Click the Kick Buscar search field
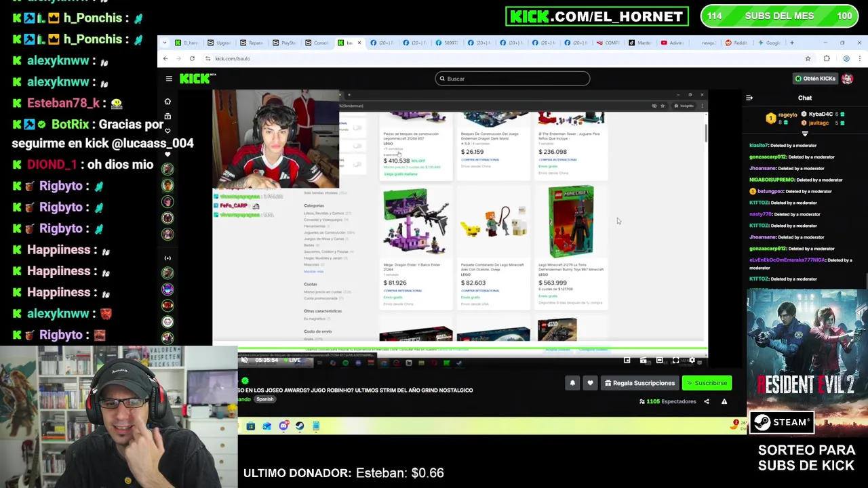 click(x=512, y=79)
